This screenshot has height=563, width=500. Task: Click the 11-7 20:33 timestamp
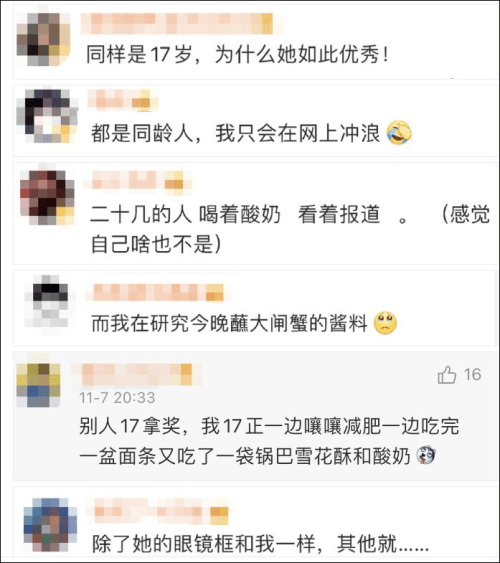tap(117, 397)
